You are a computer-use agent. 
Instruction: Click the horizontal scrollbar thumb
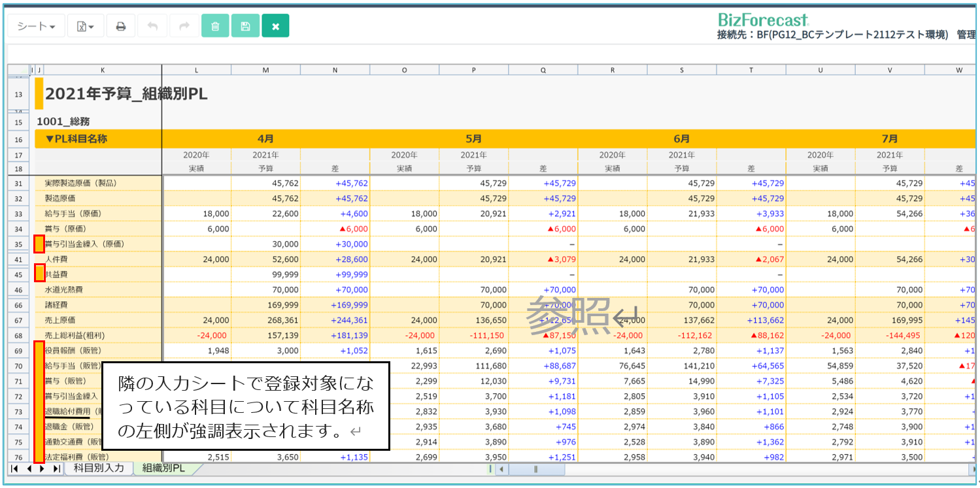click(x=536, y=469)
